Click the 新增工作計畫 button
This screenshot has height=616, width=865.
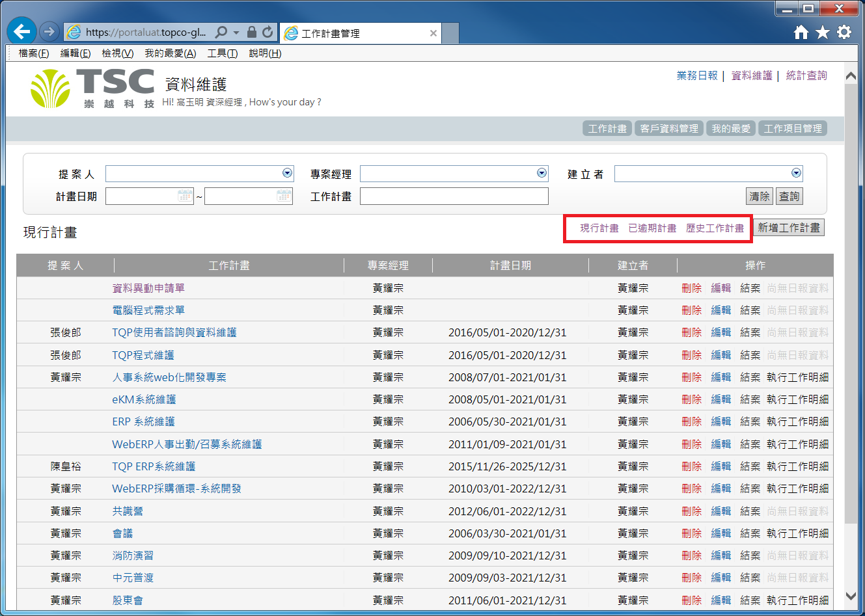789,228
